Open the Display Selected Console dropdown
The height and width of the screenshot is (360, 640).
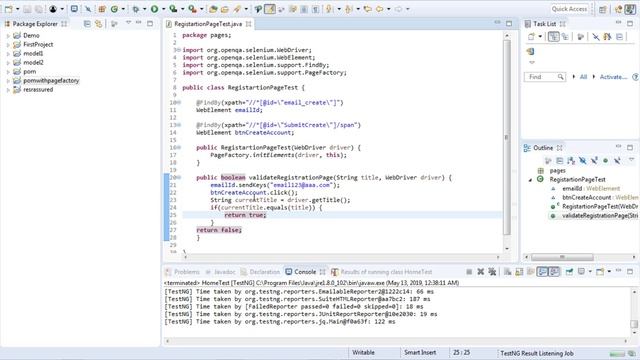coord(590,272)
